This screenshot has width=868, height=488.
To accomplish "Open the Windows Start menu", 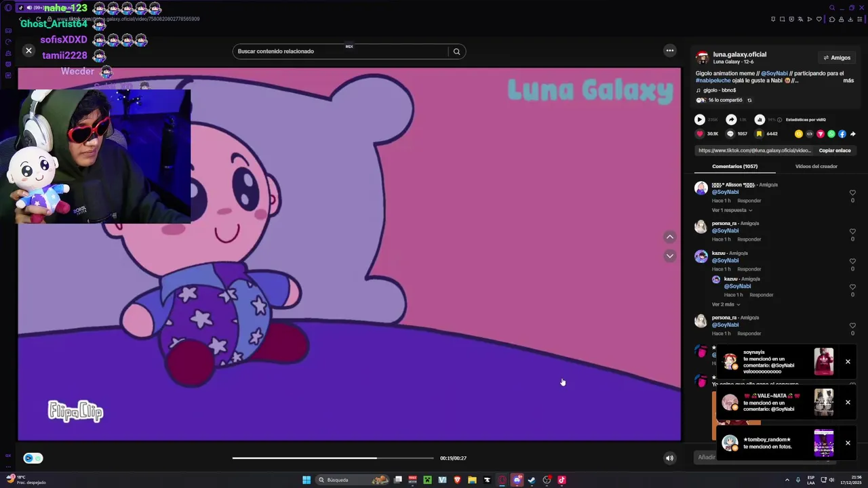I will pos(307,480).
